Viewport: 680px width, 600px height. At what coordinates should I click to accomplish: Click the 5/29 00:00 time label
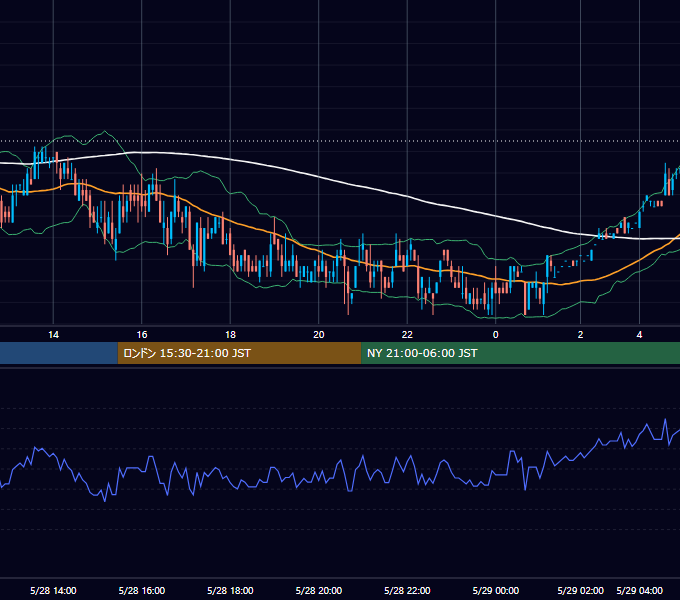[x=496, y=590]
